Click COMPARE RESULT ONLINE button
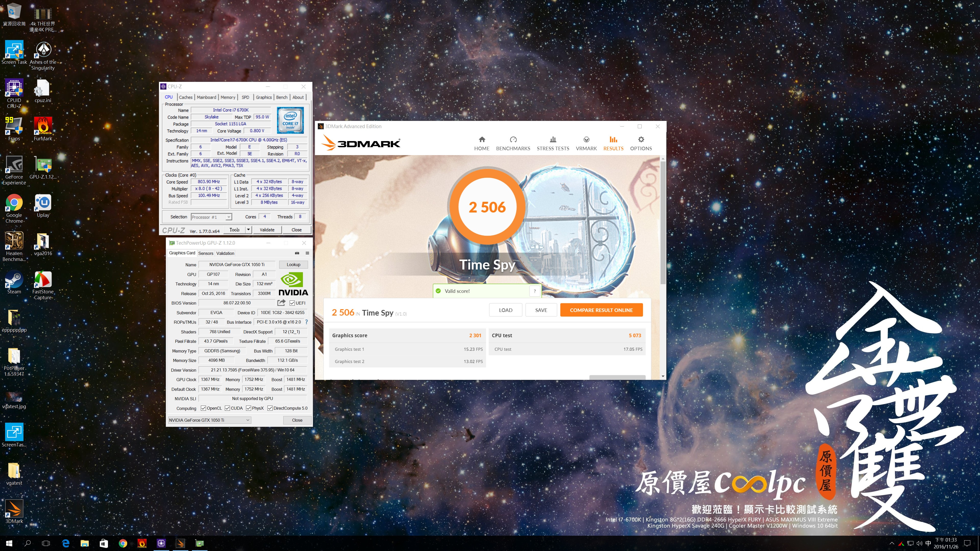Image resolution: width=980 pixels, height=551 pixels. (601, 310)
